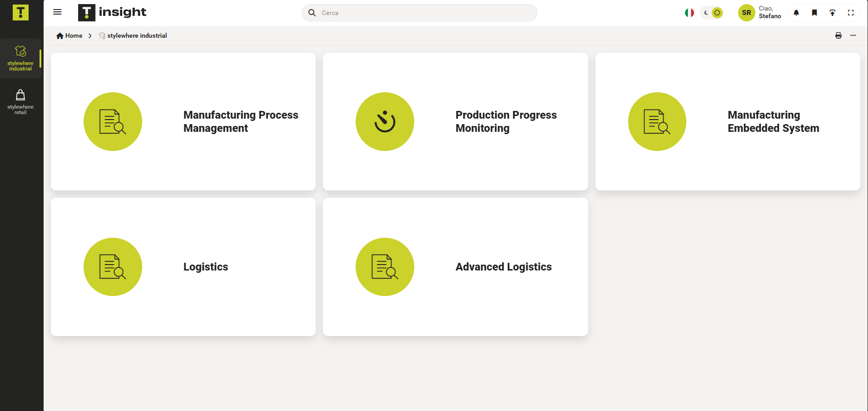This screenshot has height=411, width=868.
Task: Open Manufacturing Process Management card
Action: (x=183, y=121)
